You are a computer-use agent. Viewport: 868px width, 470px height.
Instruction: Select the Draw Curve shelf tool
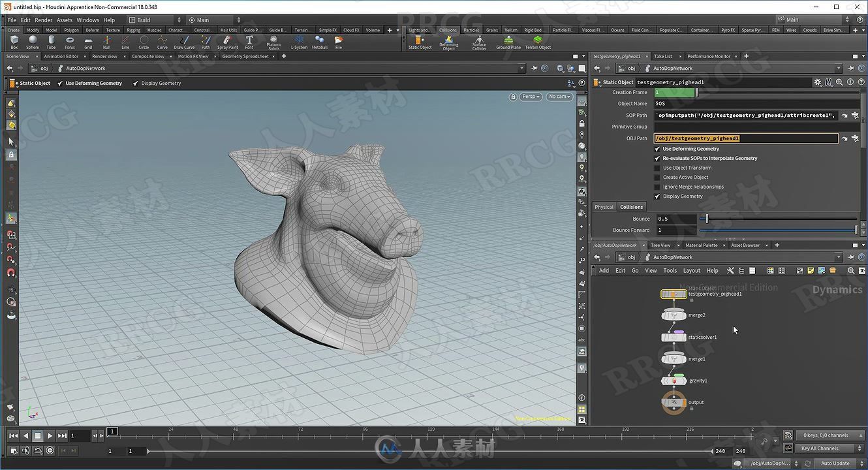[x=184, y=42]
